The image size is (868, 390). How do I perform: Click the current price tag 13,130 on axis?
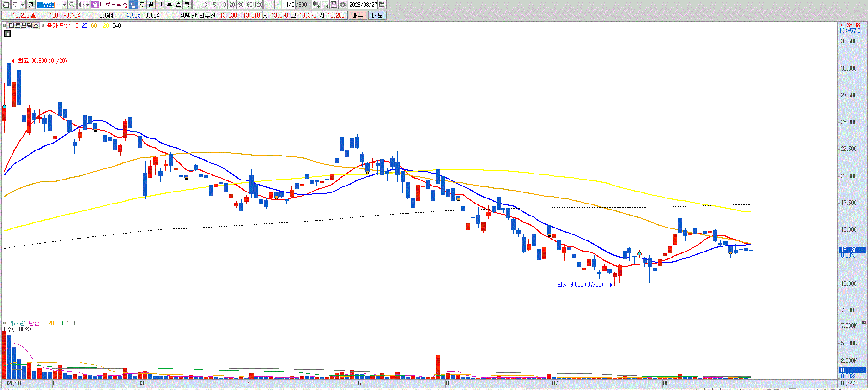(x=852, y=250)
